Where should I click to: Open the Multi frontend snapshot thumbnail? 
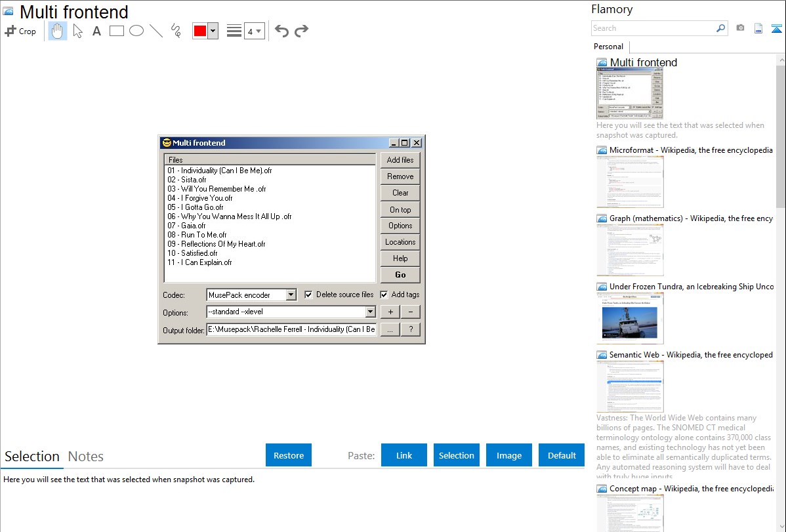pyautogui.click(x=630, y=93)
